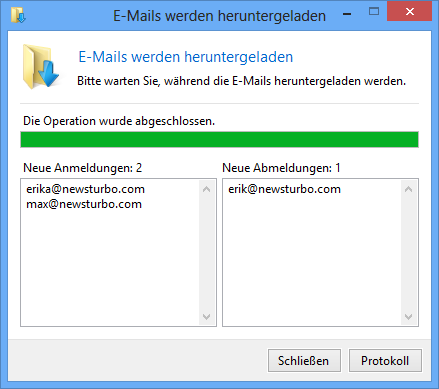Select erik@newsturbo.com in Abmeldungen list
The image size is (439, 389).
coord(284,189)
